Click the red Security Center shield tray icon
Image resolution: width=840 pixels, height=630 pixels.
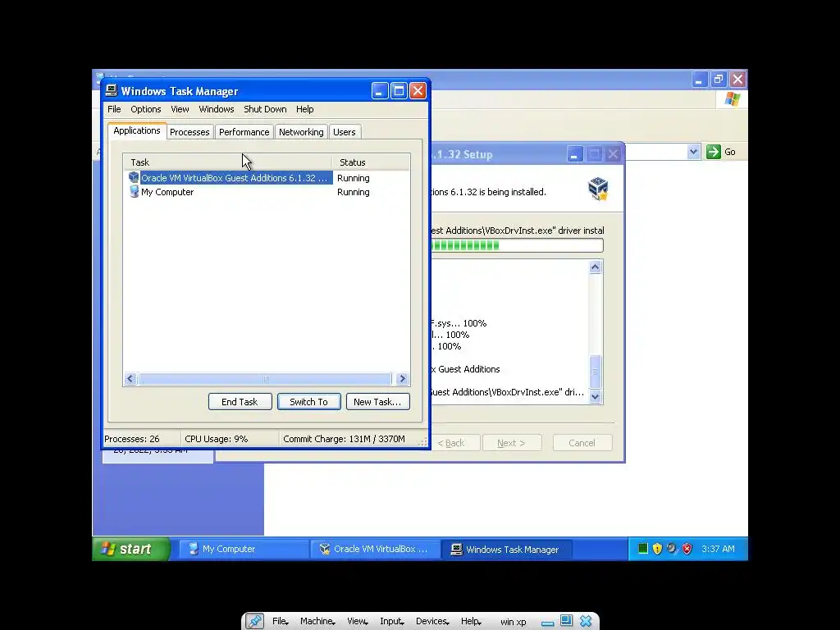click(x=687, y=549)
